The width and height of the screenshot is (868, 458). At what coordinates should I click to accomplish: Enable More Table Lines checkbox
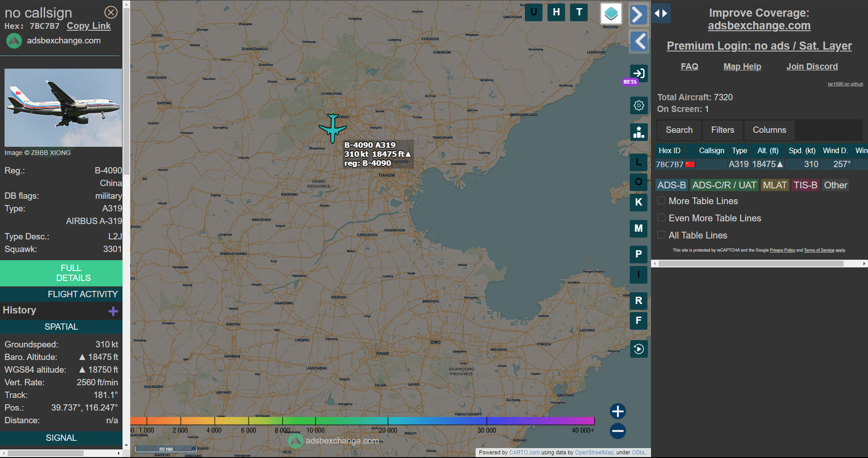tap(661, 201)
